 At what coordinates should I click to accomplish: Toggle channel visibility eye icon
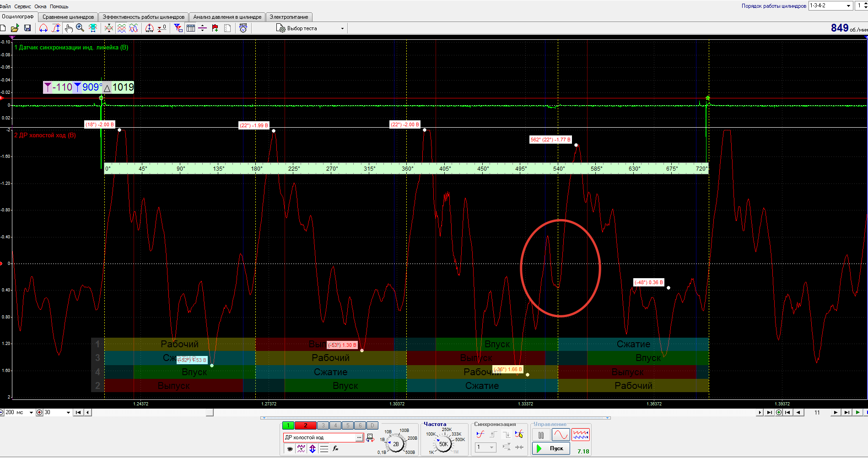(x=290, y=449)
